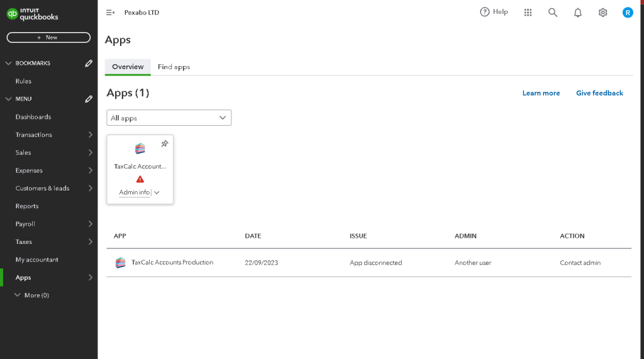The width and height of the screenshot is (644, 359).
Task: Click Contact admin action
Action: [x=580, y=263]
